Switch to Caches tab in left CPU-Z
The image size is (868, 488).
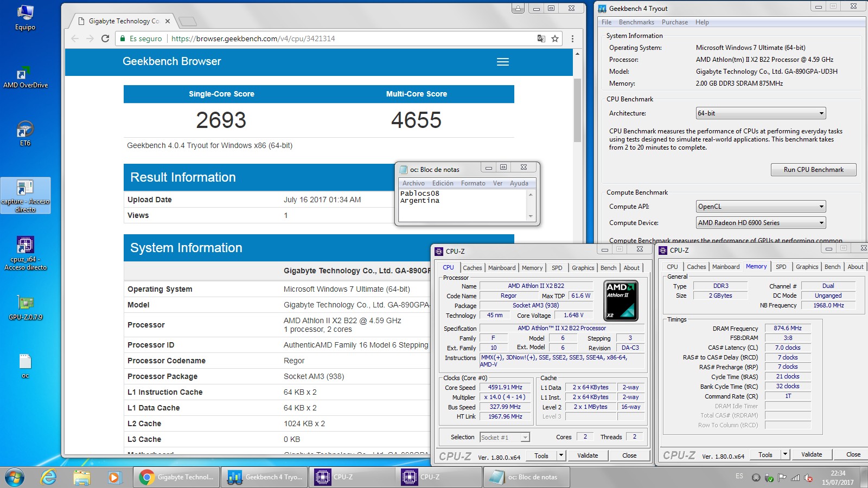coord(473,268)
